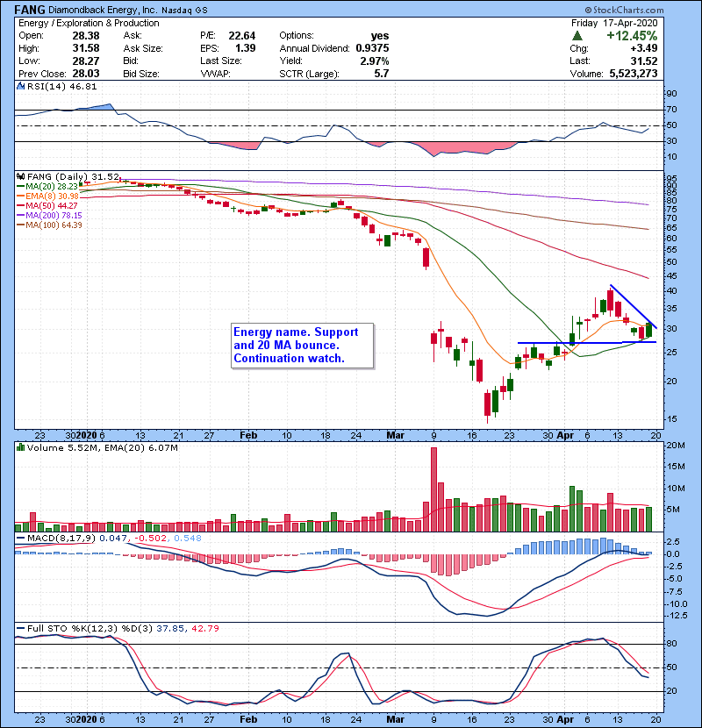
Task: Click the Ask Size: label
Action: (x=143, y=48)
